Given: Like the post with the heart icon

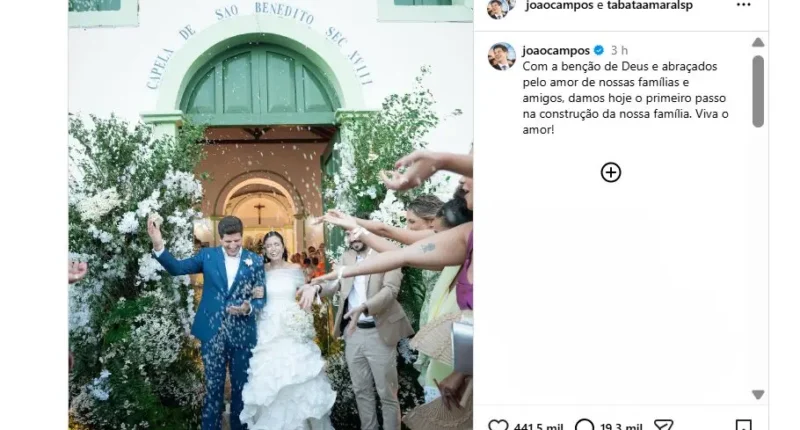Looking at the screenshot, I should click(x=498, y=425).
